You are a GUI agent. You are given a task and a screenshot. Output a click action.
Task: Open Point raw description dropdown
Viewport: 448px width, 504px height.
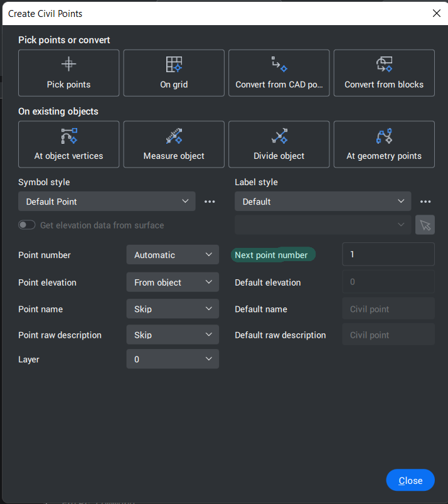173,335
